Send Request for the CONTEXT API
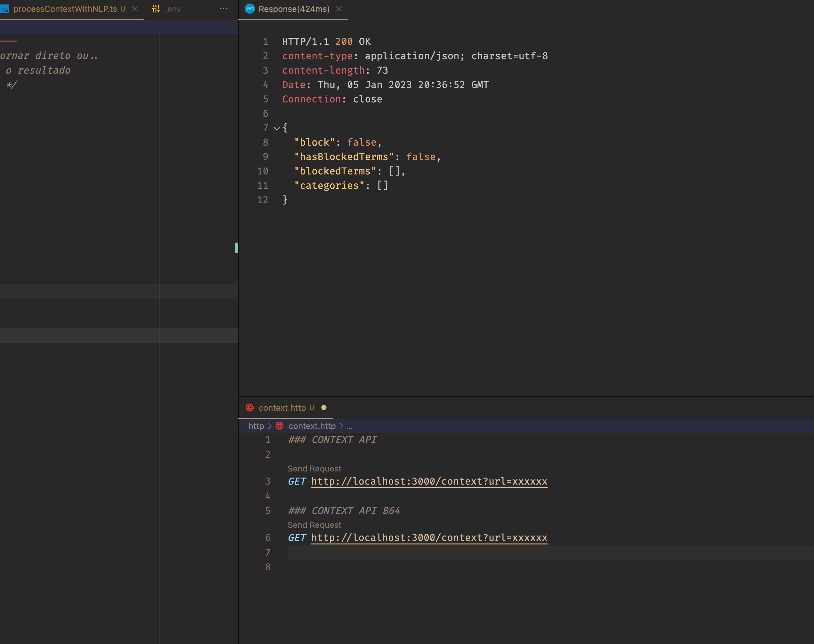This screenshot has height=644, width=814. point(314,469)
